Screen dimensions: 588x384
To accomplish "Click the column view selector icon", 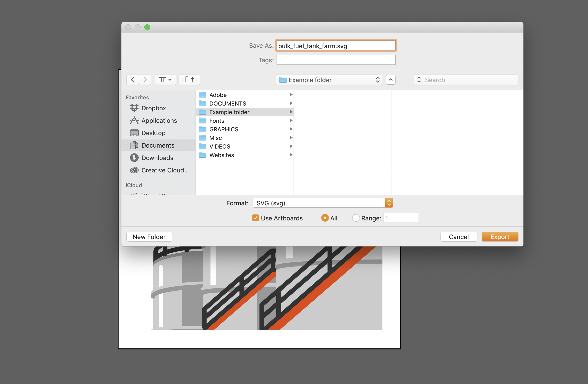I will [165, 80].
